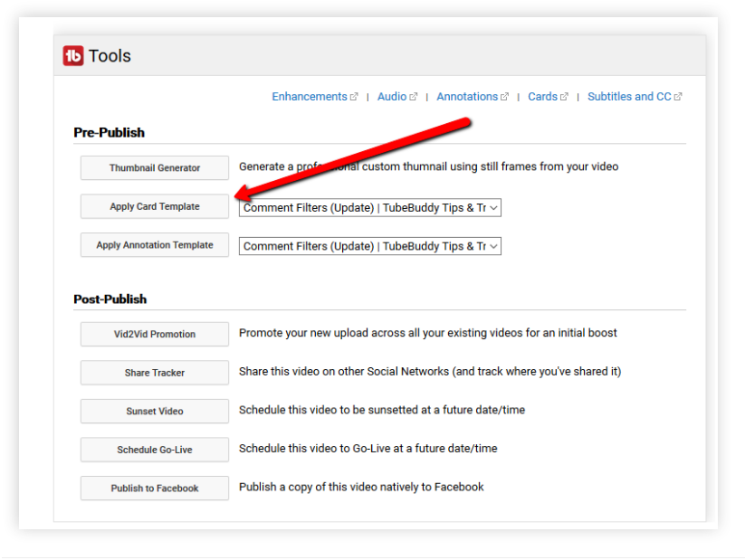Click the TubeBuddy logo icon

pyautogui.click(x=72, y=55)
